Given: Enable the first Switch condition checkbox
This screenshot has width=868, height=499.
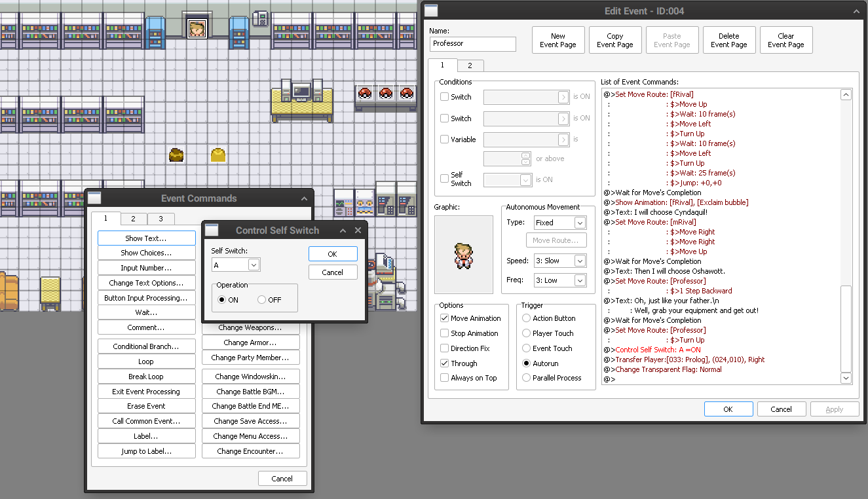Looking at the screenshot, I should 445,97.
